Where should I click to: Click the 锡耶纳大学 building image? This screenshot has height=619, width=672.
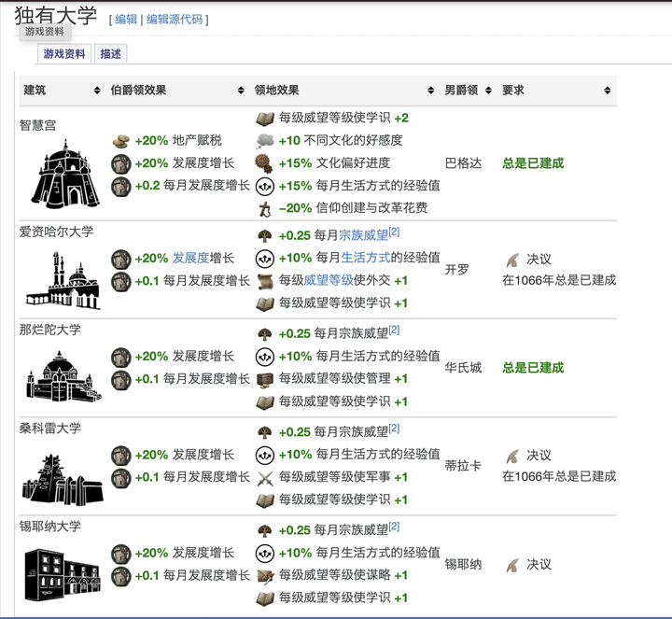(x=63, y=574)
